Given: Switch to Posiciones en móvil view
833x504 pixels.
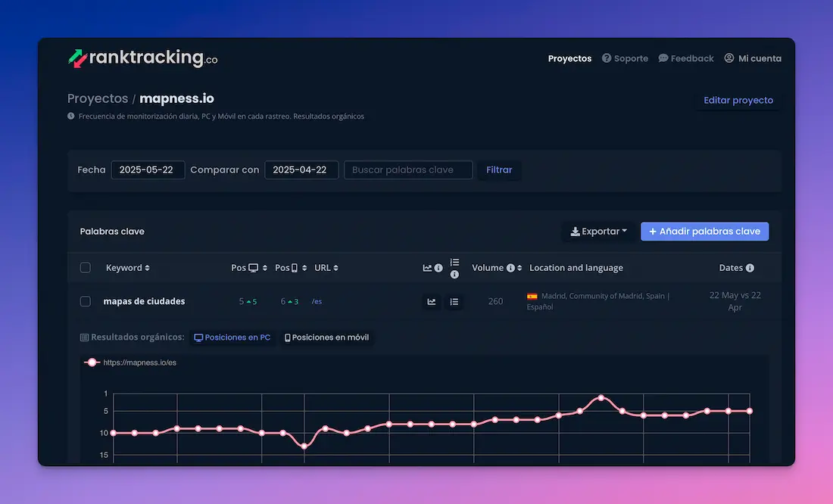Looking at the screenshot, I should [x=327, y=337].
